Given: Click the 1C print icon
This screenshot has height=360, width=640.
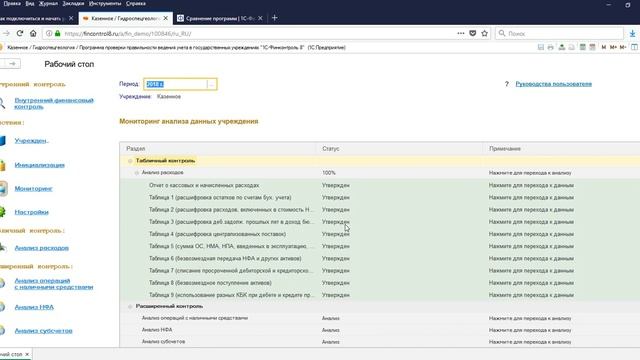Looking at the screenshot, I should coord(551,47).
